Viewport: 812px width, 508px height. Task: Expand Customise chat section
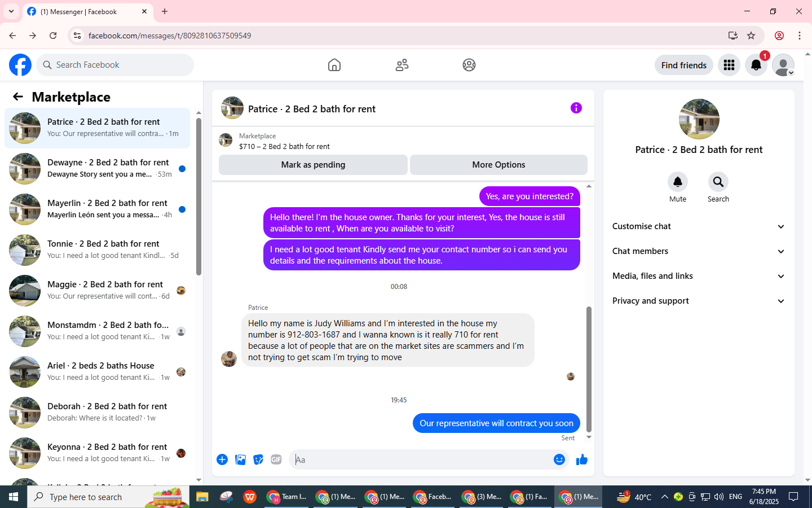[699, 226]
